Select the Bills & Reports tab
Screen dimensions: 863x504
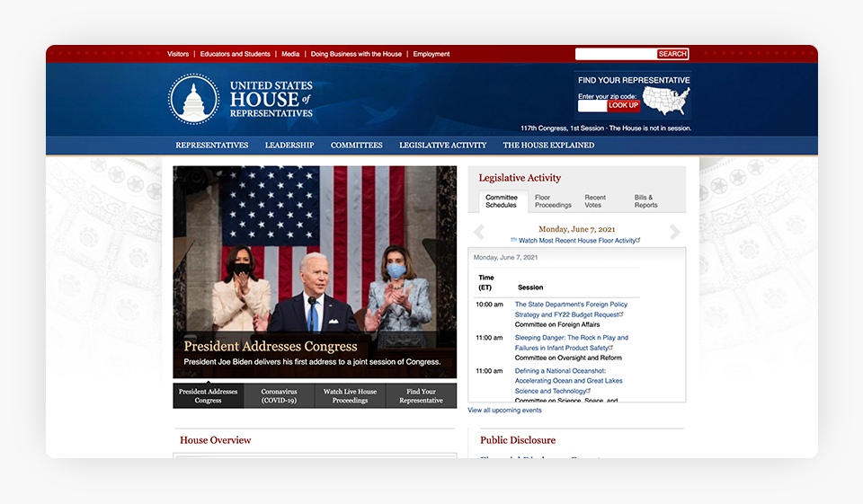pos(645,201)
